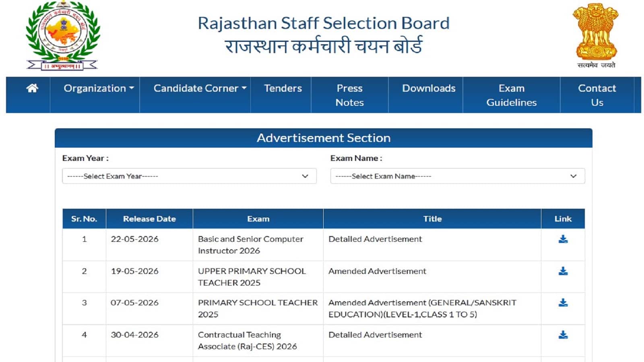Open the Tenders page

pos(283,88)
